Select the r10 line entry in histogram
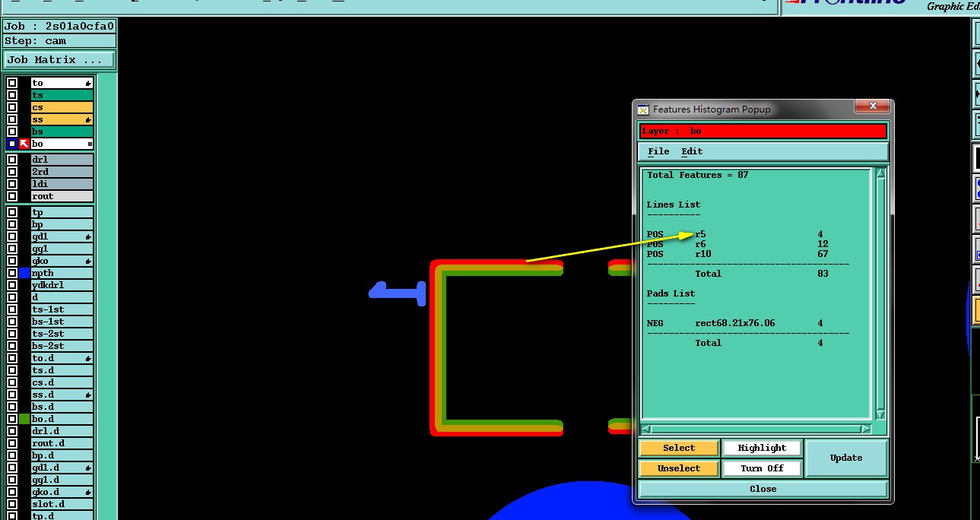The width and height of the screenshot is (980, 520). coord(736,254)
